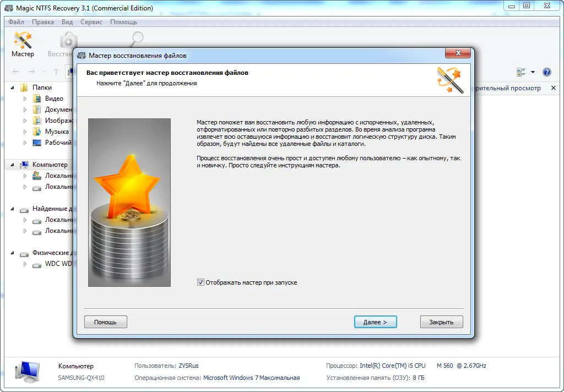Click the blue help question icon
This screenshot has height=392, width=564.
click(547, 72)
